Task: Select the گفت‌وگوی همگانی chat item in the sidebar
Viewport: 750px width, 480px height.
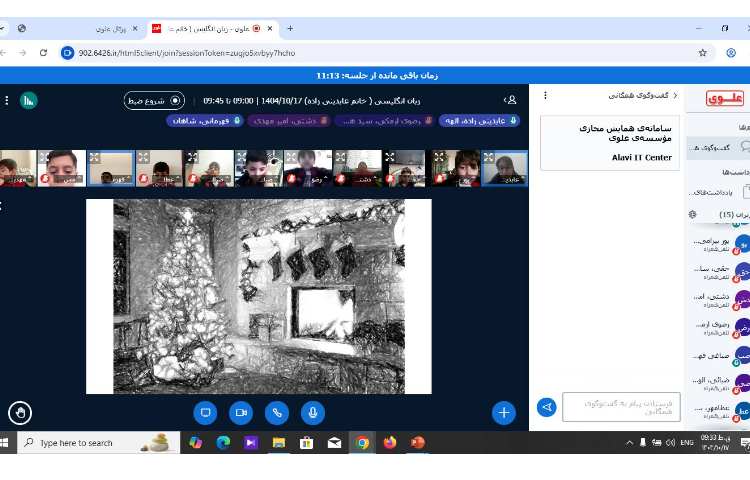Action: pos(718,147)
